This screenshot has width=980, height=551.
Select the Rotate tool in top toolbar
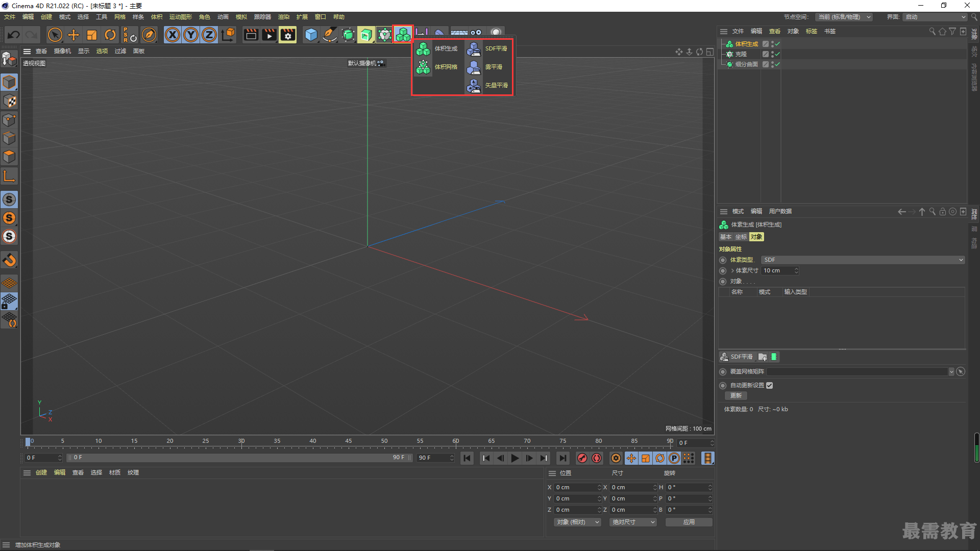click(x=110, y=35)
